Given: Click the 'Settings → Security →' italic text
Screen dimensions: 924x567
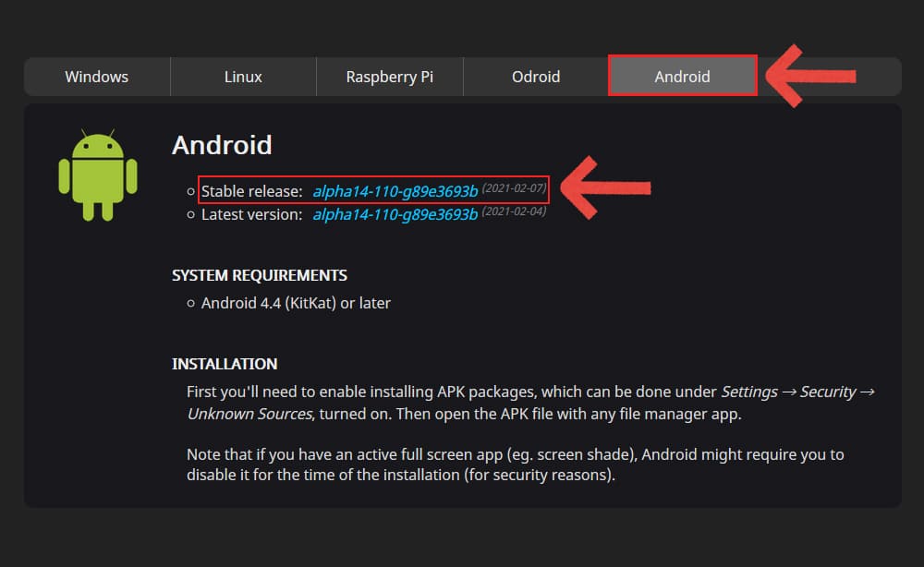Looking at the screenshot, I should point(798,392).
